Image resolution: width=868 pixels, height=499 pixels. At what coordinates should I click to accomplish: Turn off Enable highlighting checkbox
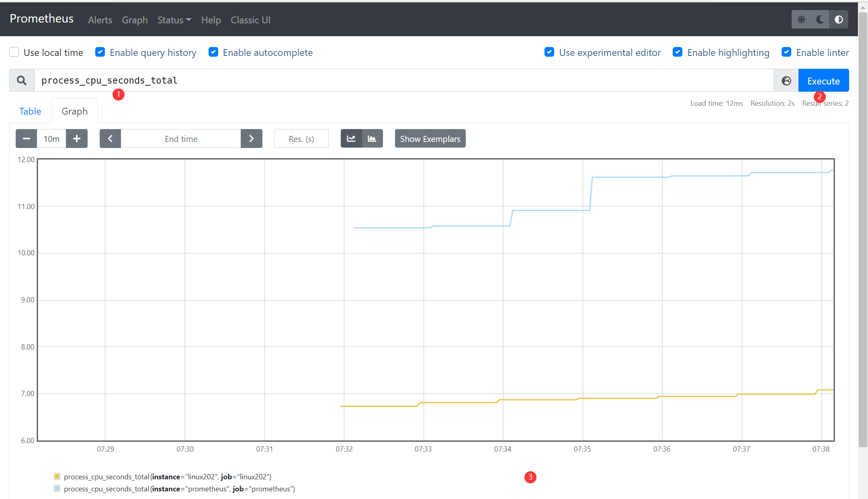tap(678, 52)
